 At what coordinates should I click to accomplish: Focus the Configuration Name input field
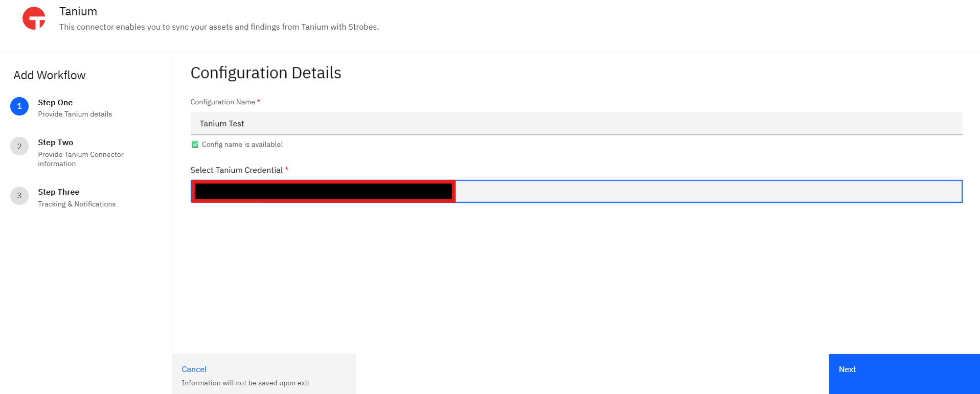(x=576, y=124)
